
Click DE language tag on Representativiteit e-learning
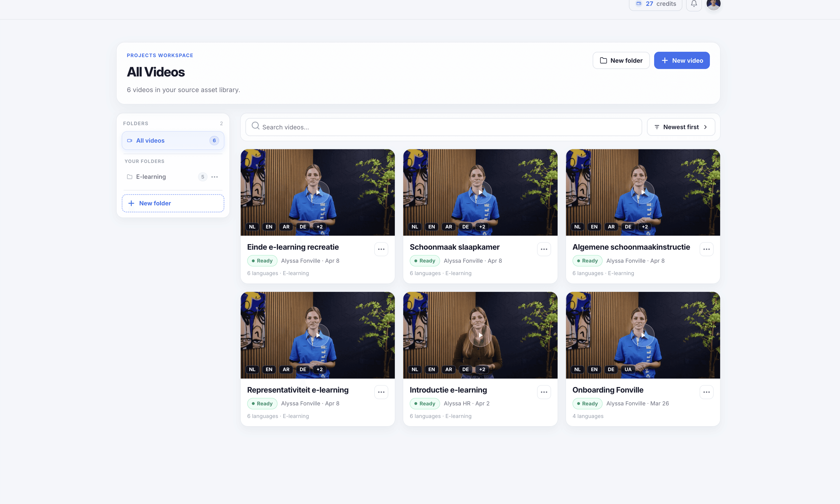[303, 369]
